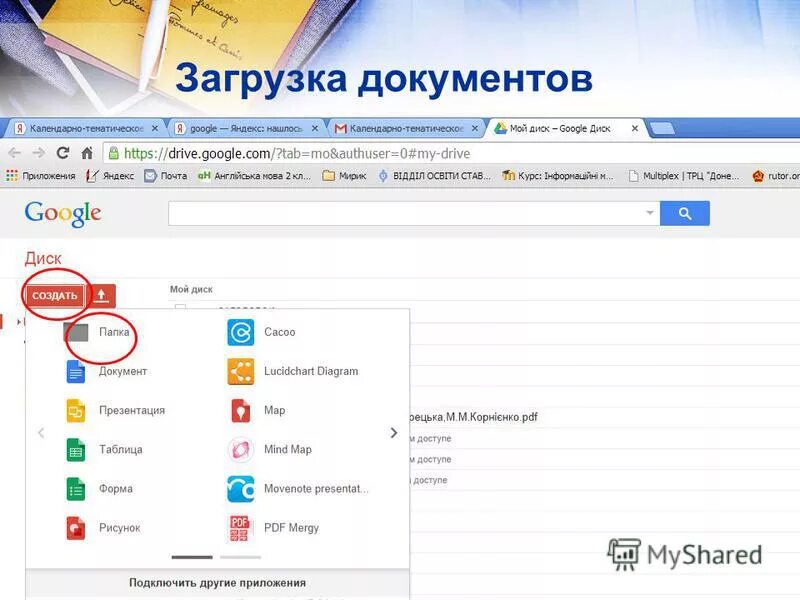Open the PDF Mergy icon
800x600 pixels.
pyautogui.click(x=240, y=527)
